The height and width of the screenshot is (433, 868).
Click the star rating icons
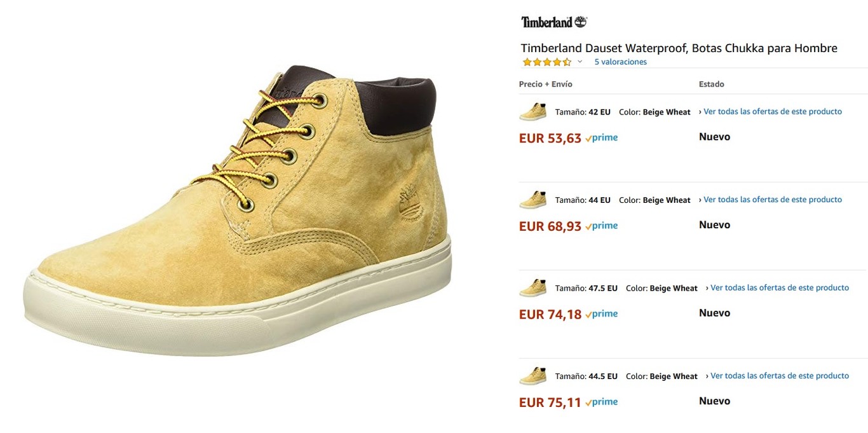(x=547, y=62)
